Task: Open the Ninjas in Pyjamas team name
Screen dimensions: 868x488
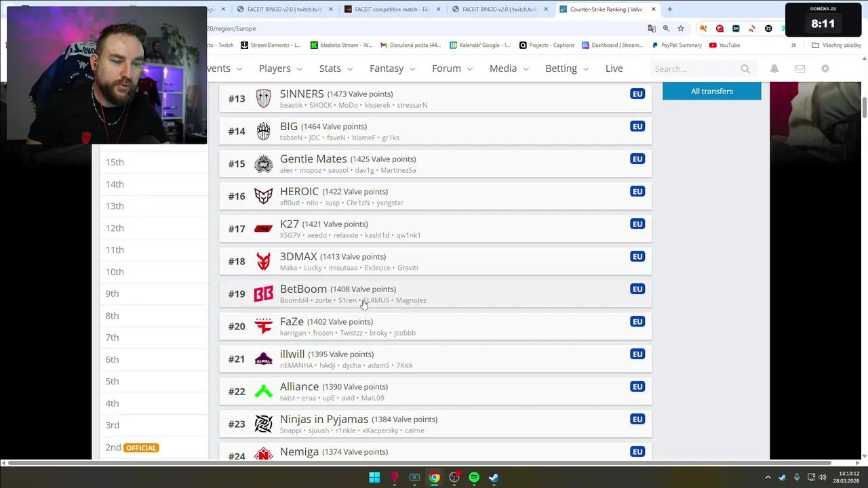Action: tap(324, 419)
